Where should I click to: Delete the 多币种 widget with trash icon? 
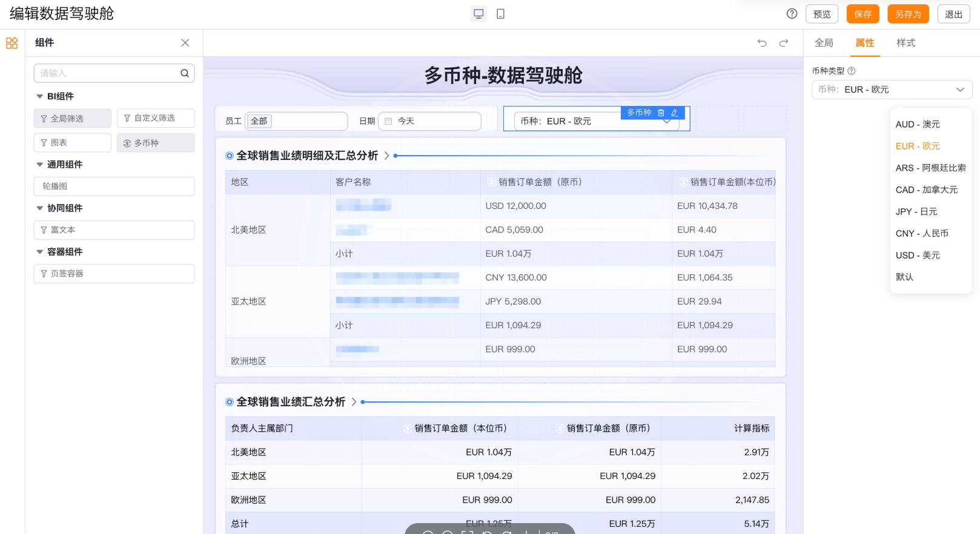coord(661,113)
